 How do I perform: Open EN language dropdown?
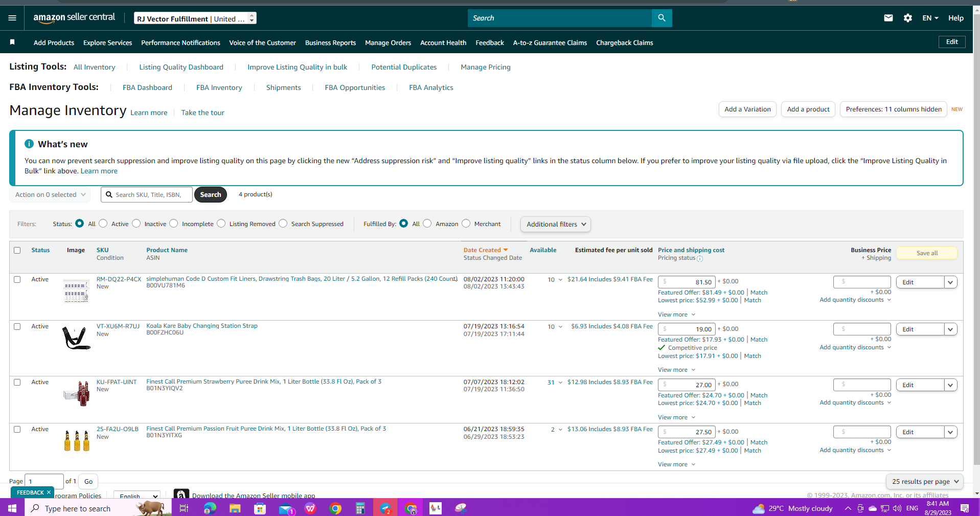coord(930,18)
